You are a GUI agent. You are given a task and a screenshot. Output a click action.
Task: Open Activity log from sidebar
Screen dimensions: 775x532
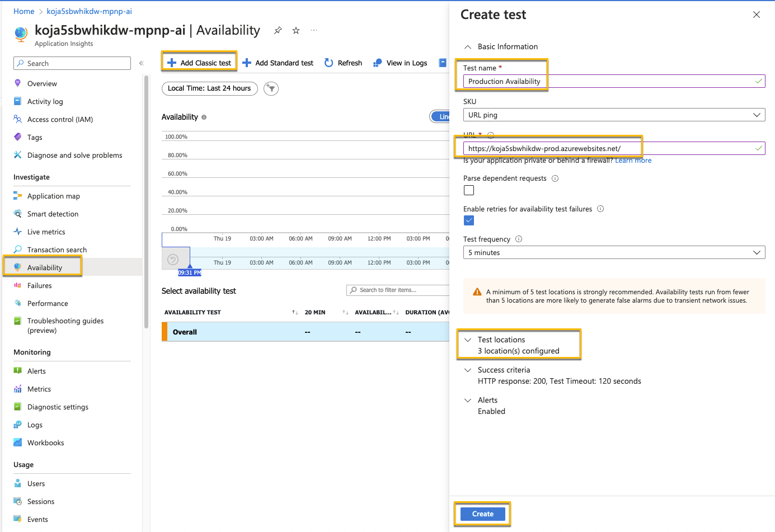pos(45,101)
